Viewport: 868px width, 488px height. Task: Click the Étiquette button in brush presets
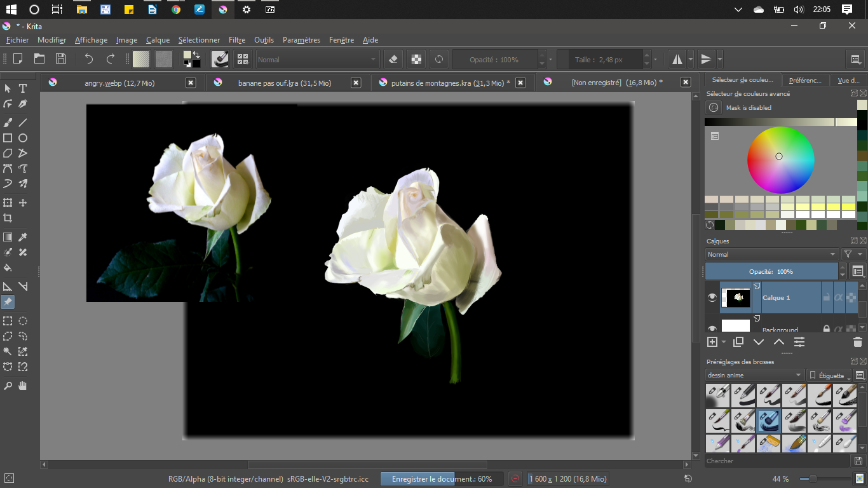pos(829,376)
